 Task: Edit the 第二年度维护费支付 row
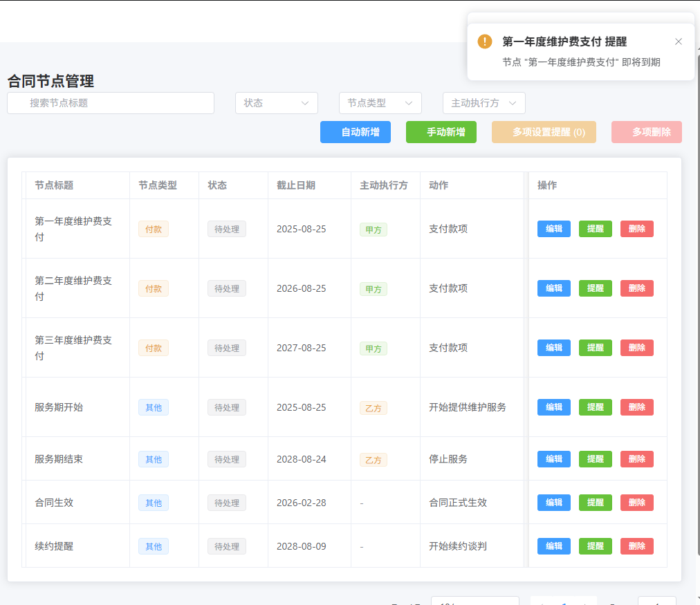pos(553,288)
